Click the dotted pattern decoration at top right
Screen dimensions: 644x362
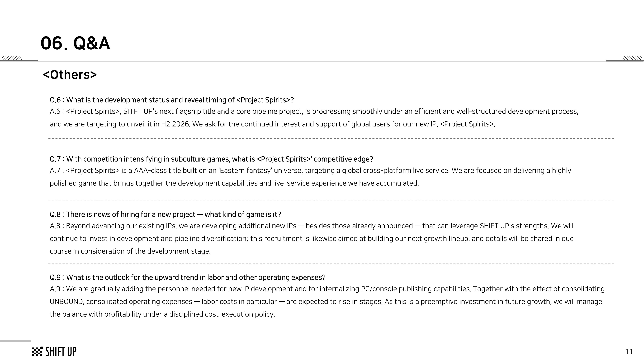[632, 58]
